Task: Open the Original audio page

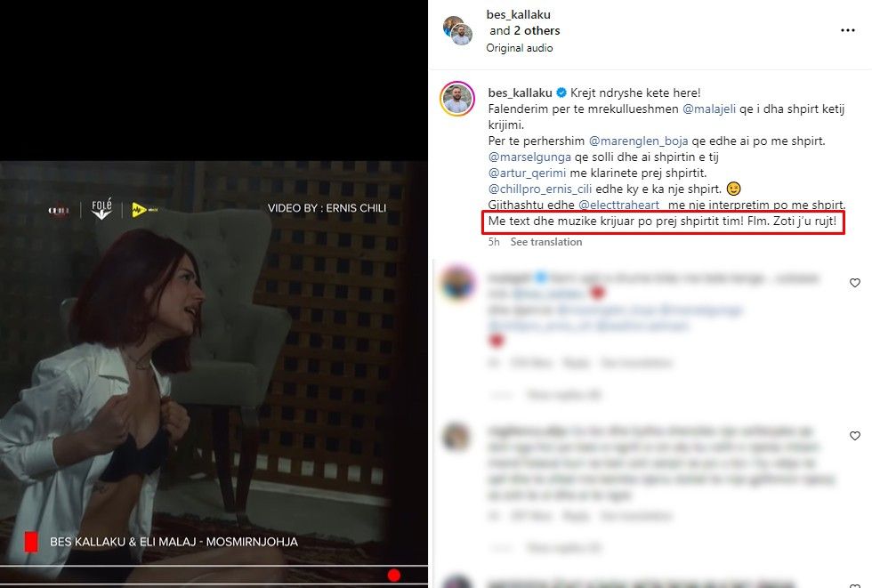Action: point(520,48)
